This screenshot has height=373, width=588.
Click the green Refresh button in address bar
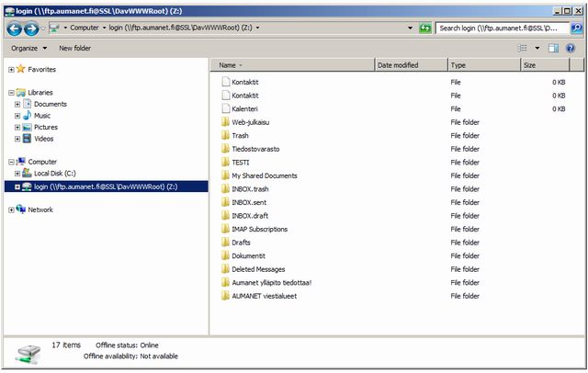[x=424, y=28]
